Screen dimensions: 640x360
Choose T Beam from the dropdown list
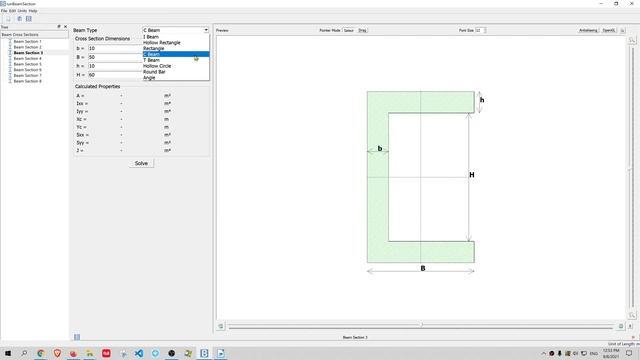click(x=176, y=60)
